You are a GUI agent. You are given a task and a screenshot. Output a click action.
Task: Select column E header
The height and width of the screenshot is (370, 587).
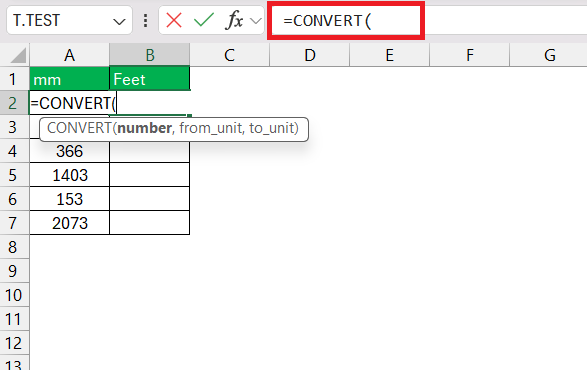389,55
